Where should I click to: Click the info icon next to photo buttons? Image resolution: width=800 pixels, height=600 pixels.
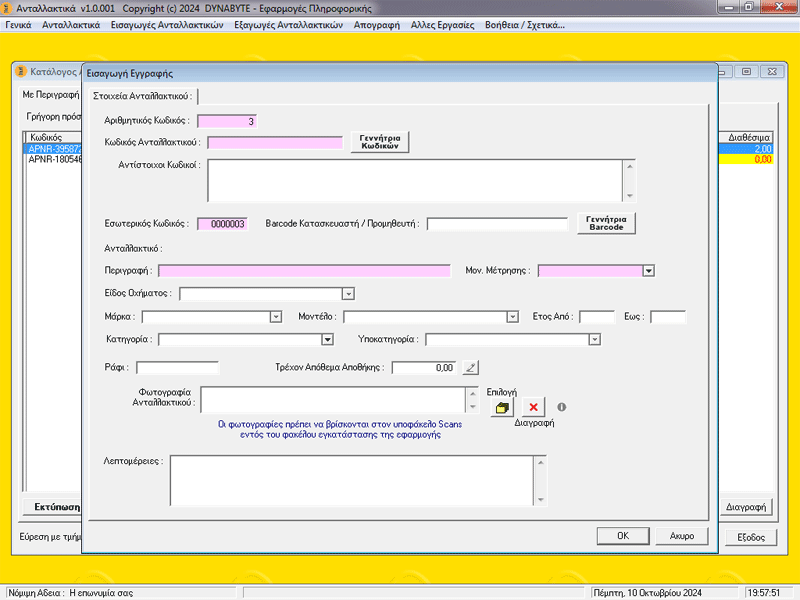click(x=562, y=407)
